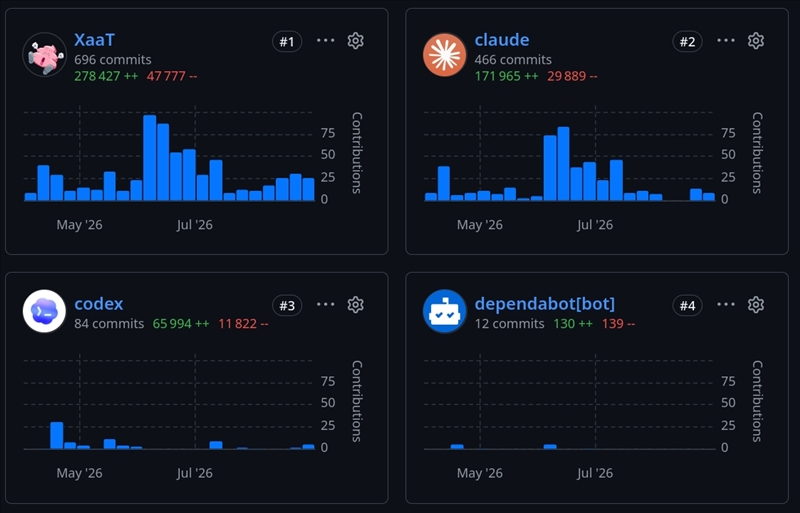Image resolution: width=800 pixels, height=513 pixels.
Task: Open the dependabot[bot] profile link
Action: click(544, 304)
